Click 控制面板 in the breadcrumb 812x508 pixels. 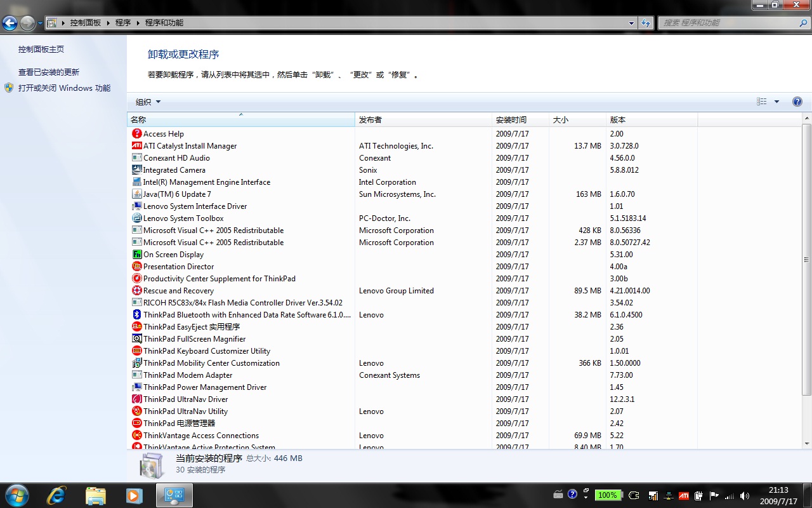point(85,23)
